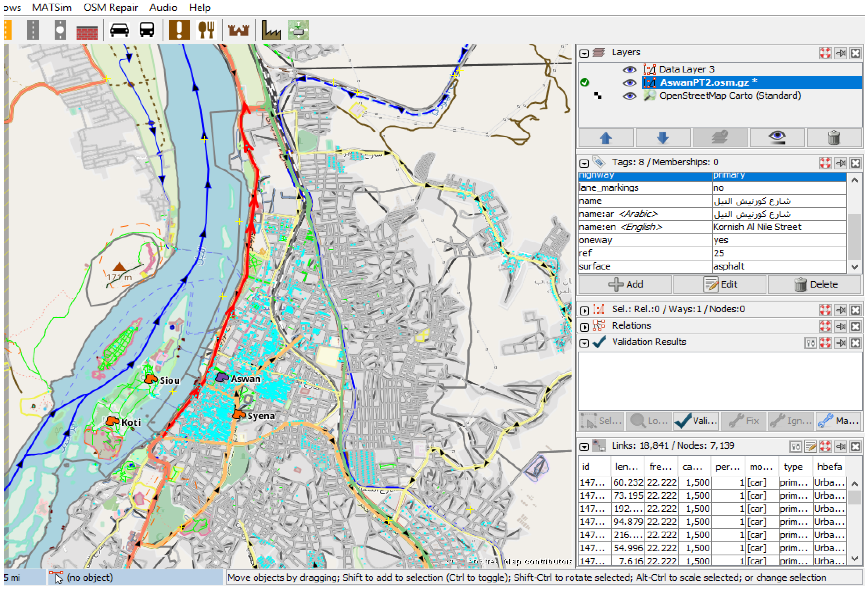This screenshot has width=868, height=589.
Task: Expand the Relations panel
Action: pos(584,327)
